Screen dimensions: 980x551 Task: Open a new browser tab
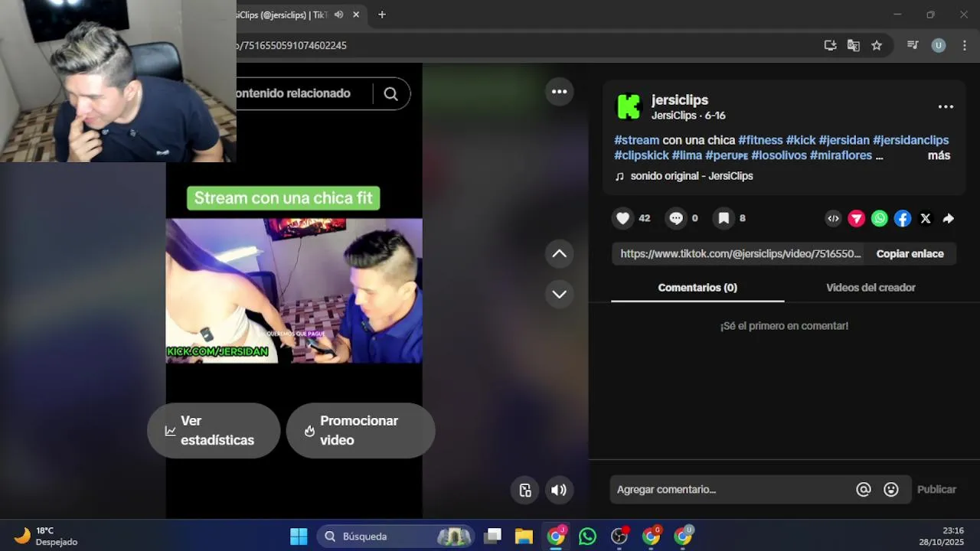[382, 15]
